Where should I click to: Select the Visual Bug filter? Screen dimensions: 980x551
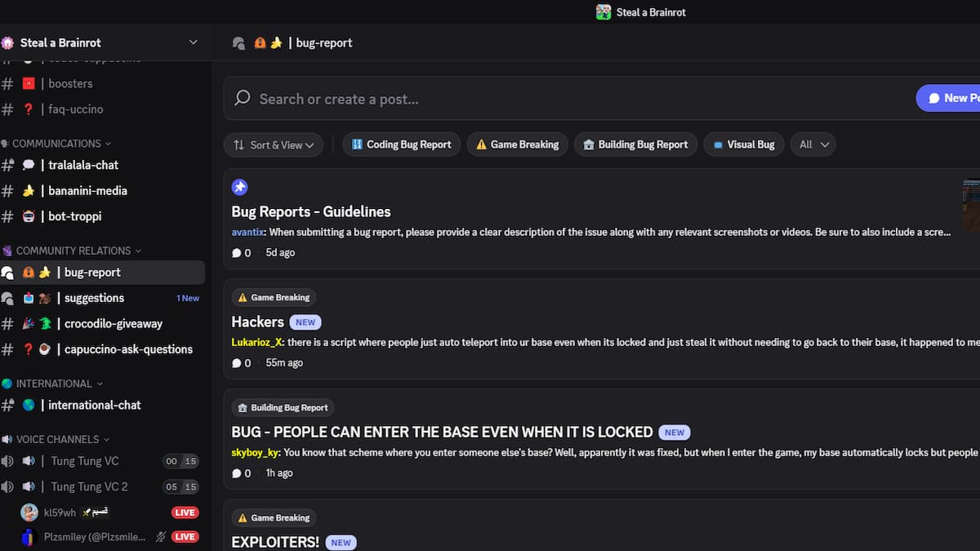(x=743, y=144)
